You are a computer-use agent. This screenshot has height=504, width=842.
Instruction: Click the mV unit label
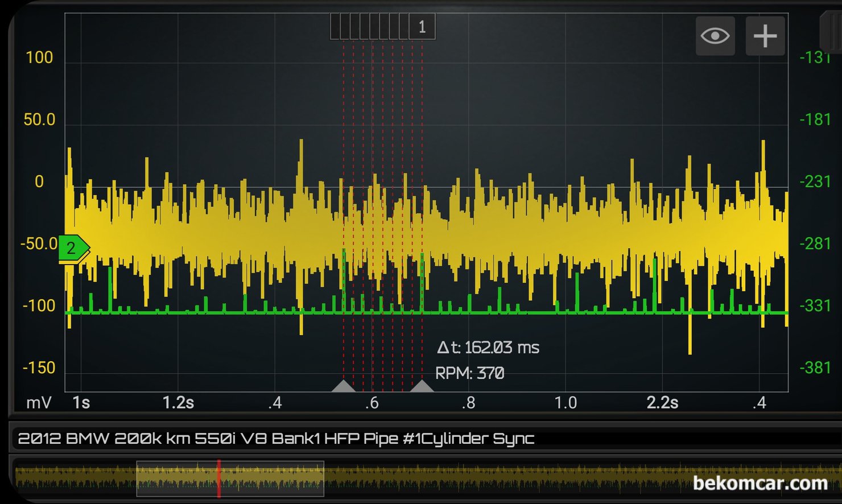[x=39, y=403]
